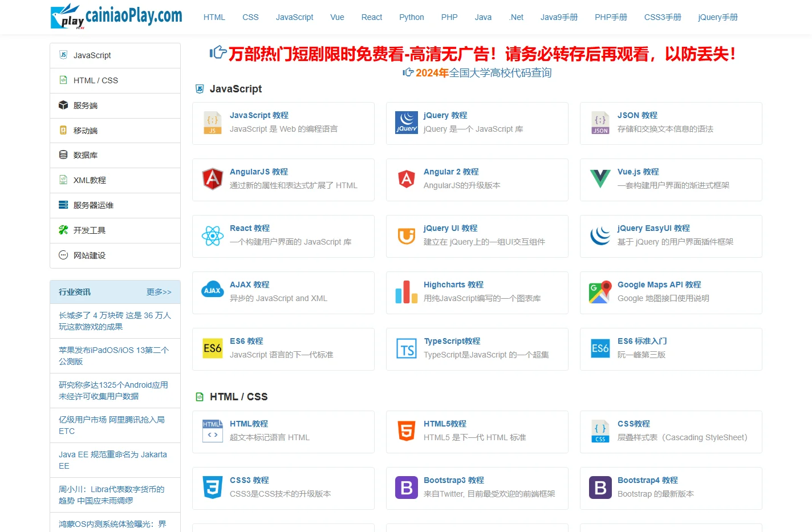Viewport: 812px width, 532px height.
Task: Click the HTML5 orange shield icon
Action: [x=407, y=431]
